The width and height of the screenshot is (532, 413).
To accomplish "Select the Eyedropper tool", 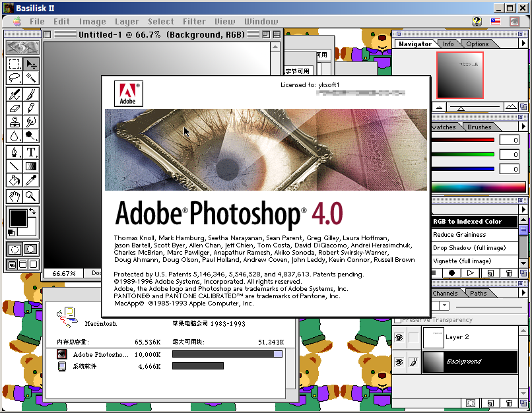I will (30, 179).
